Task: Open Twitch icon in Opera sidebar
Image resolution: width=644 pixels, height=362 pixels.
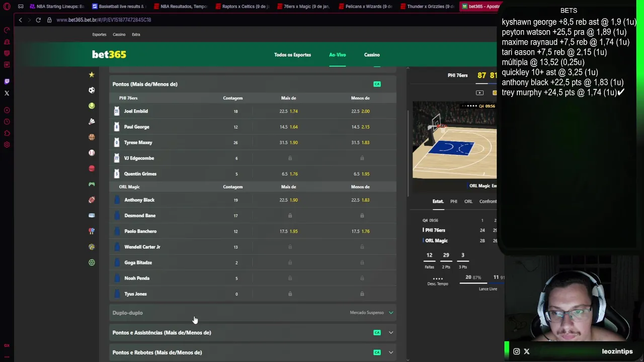Action: pos(7,81)
